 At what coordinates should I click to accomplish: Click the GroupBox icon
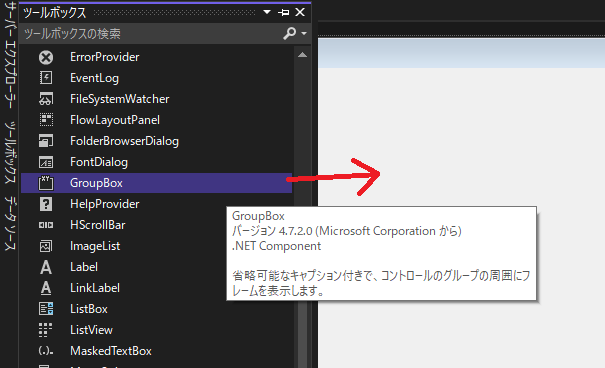[46, 183]
